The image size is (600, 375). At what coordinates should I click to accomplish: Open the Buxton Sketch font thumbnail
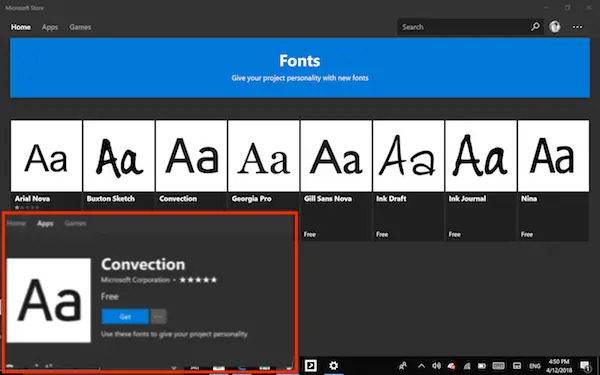[119, 156]
